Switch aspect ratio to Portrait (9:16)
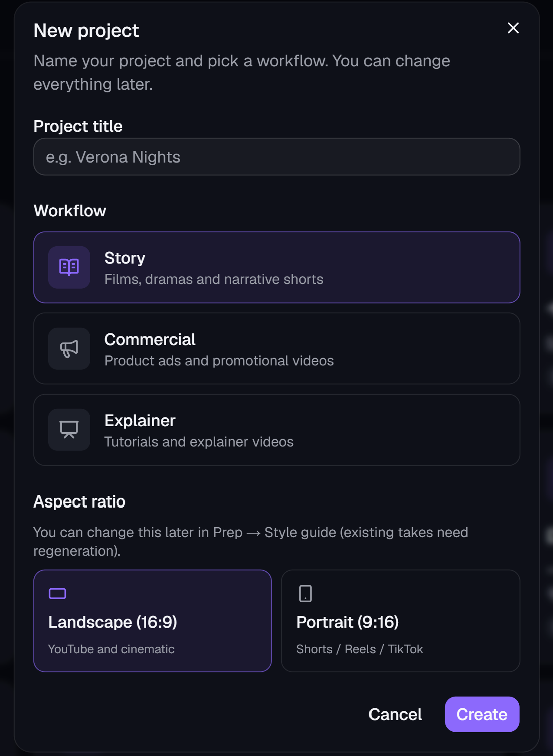The image size is (553, 756). [401, 621]
